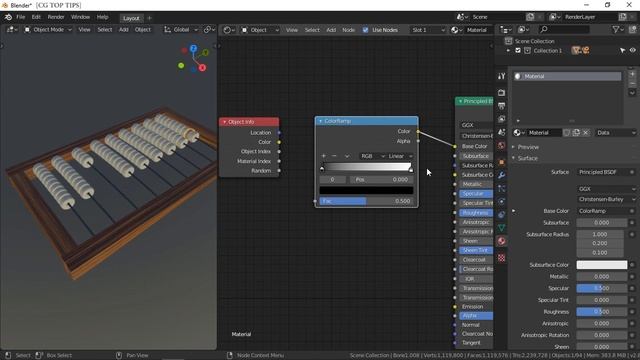Image resolution: width=640 pixels, height=360 pixels.
Task: Click Surface shader Principled BSDF button
Action: [x=603, y=172]
